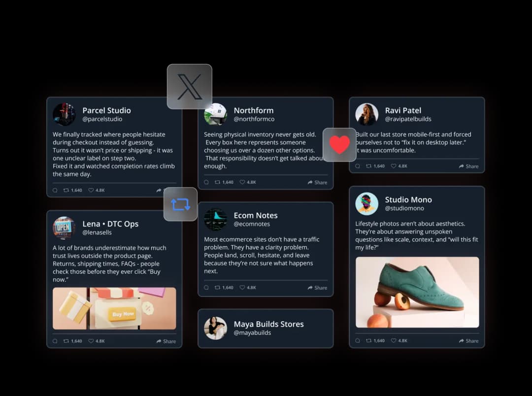Click text 'Built our last store mobile-first'

click(397, 134)
